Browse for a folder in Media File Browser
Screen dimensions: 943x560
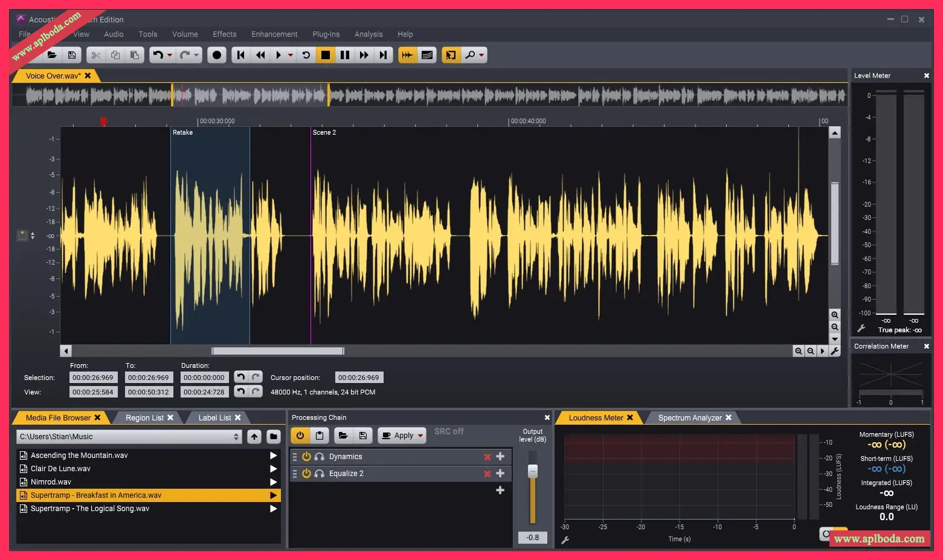click(x=274, y=436)
